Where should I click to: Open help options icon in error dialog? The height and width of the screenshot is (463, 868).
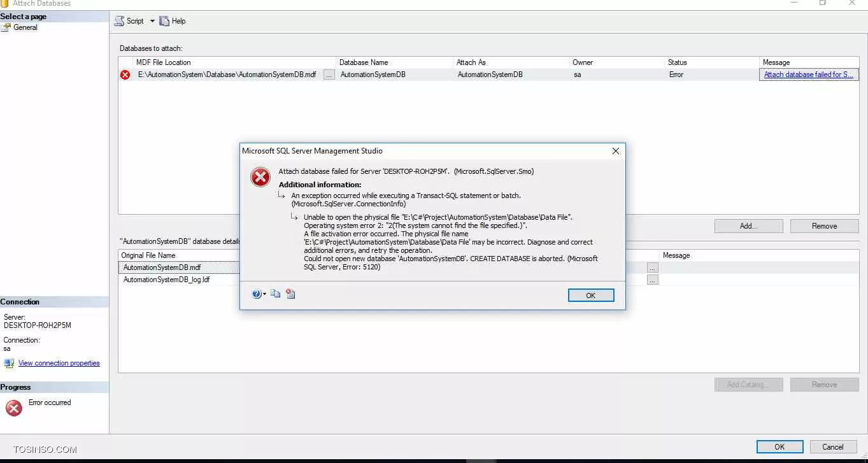[259, 294]
